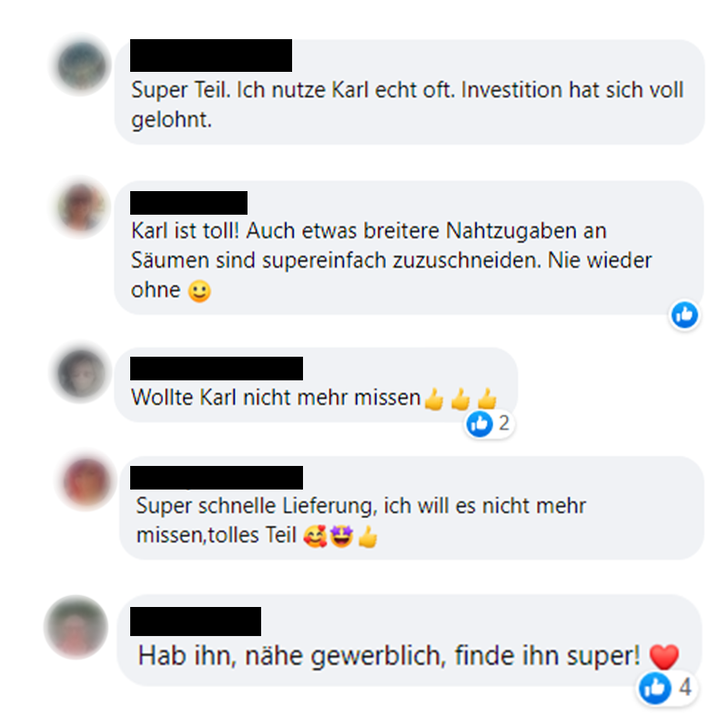Open avatar of 'Wollte Karl nicht mehr missen' commenter

tap(82, 373)
